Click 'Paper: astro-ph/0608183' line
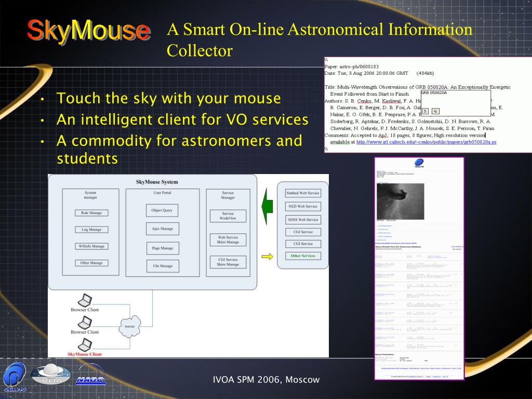 pyautogui.click(x=352, y=66)
